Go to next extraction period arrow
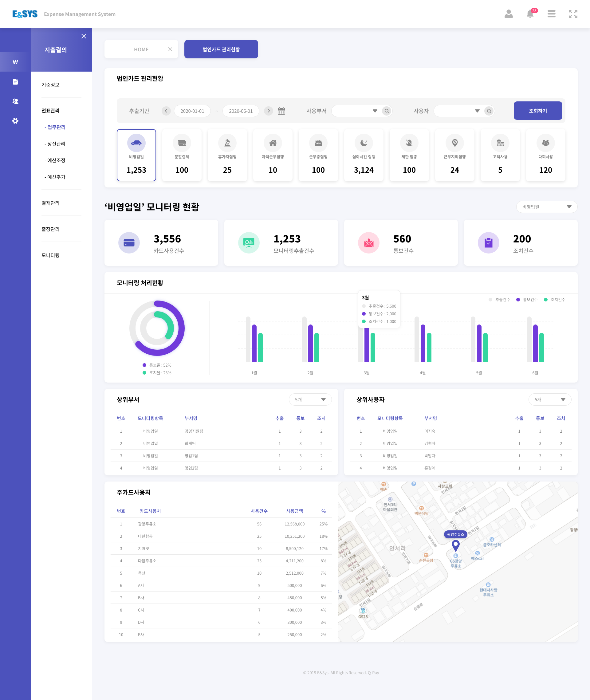590x700 pixels. [x=268, y=111]
